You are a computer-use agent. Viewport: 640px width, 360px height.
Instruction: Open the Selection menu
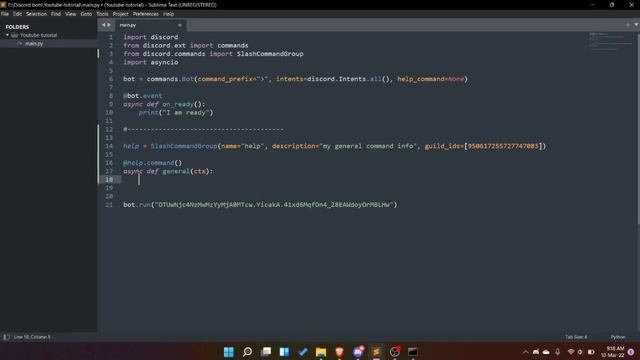pyautogui.click(x=36, y=14)
